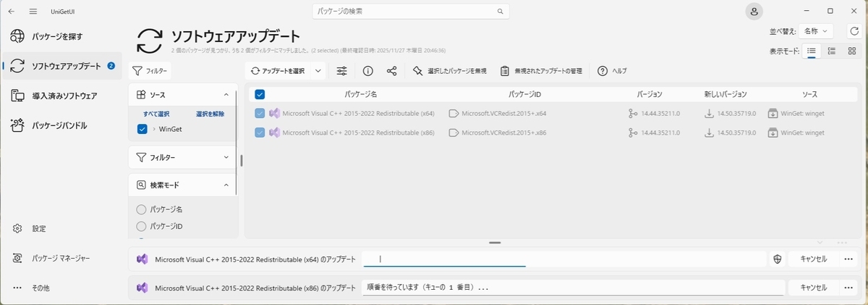Open more options for x64 update operation
868x305 pixels.
tap(848, 259)
